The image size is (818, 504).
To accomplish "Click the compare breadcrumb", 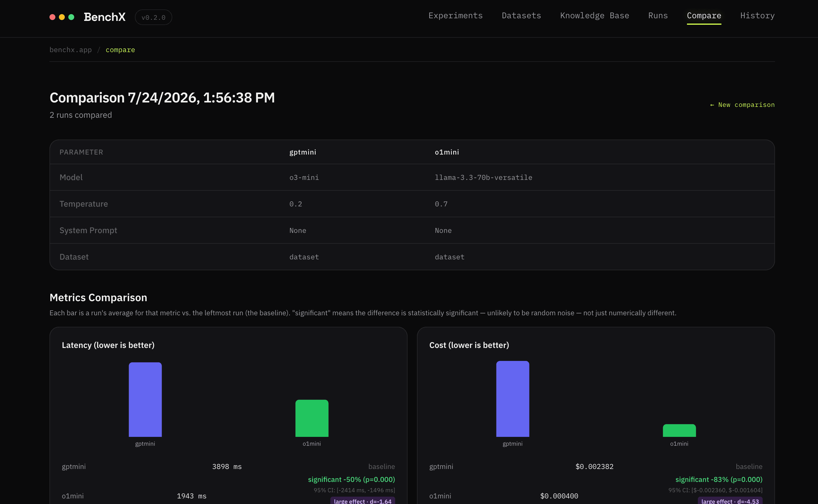I will [x=120, y=50].
